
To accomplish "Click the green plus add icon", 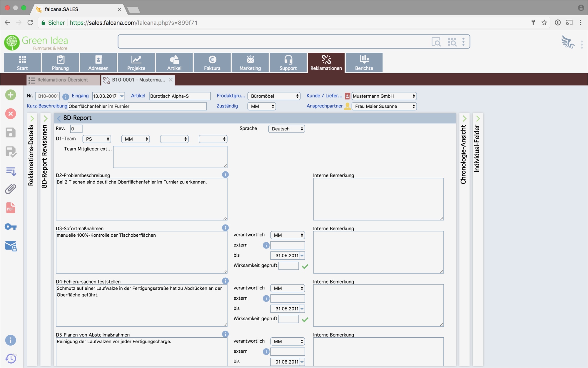I will coord(11,95).
